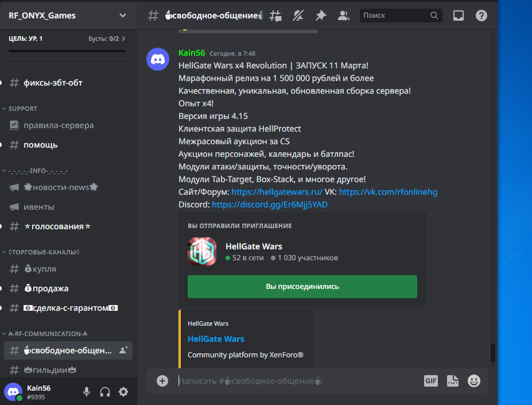Click the plus attach file button

point(162,381)
